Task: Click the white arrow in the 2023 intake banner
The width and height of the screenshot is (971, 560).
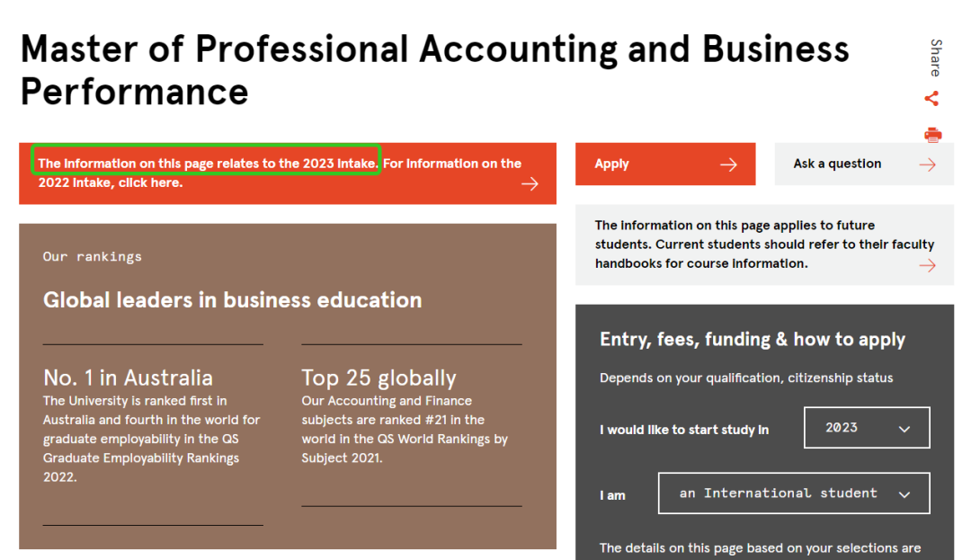Action: pos(530,183)
